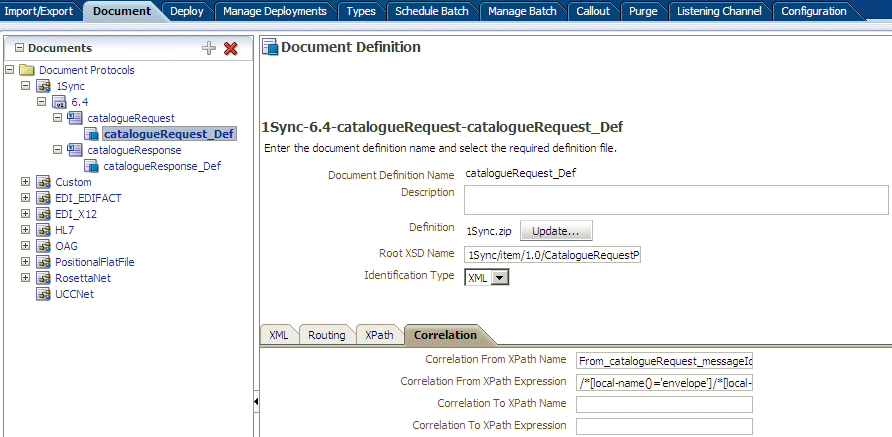Expand the OAG protocol node
This screenshot has width=892, height=437.
coord(25,245)
